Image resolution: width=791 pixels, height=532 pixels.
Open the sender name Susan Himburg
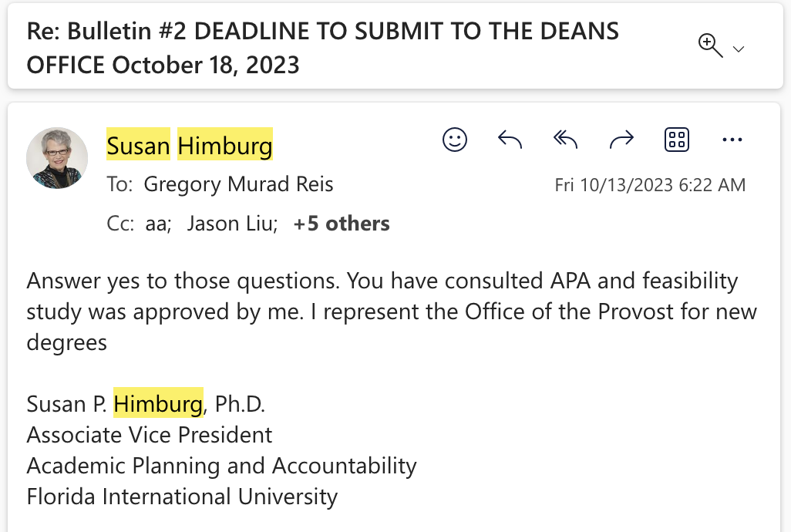click(x=189, y=145)
